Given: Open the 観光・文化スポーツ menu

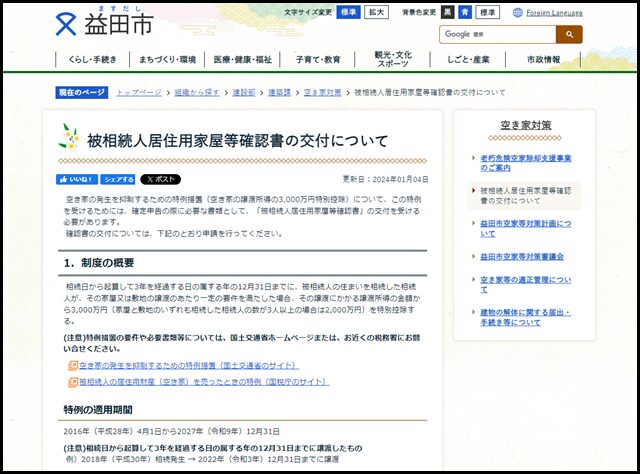Looking at the screenshot, I should click(x=393, y=60).
